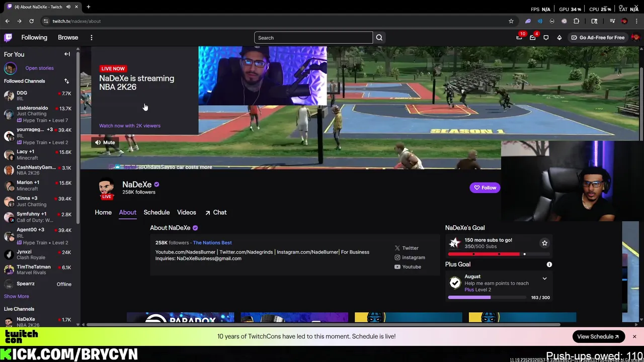Favorite the sub goal star icon
The image size is (644, 362).
(x=544, y=243)
